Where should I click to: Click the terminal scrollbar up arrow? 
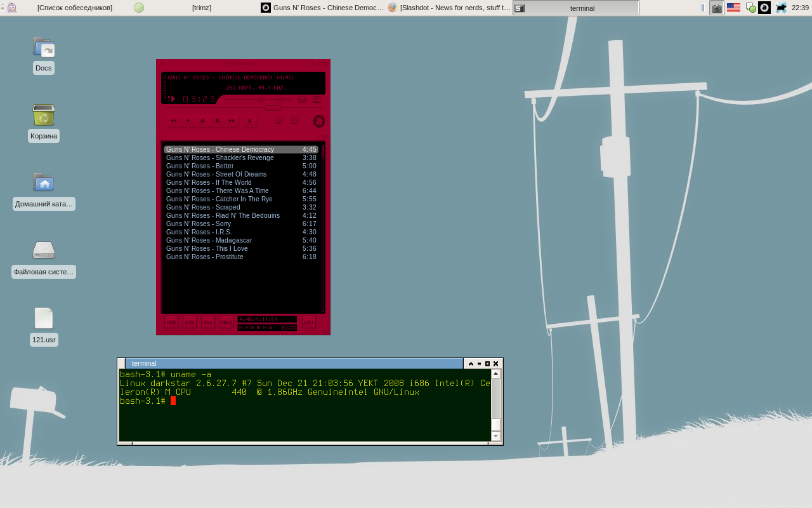pyautogui.click(x=496, y=374)
